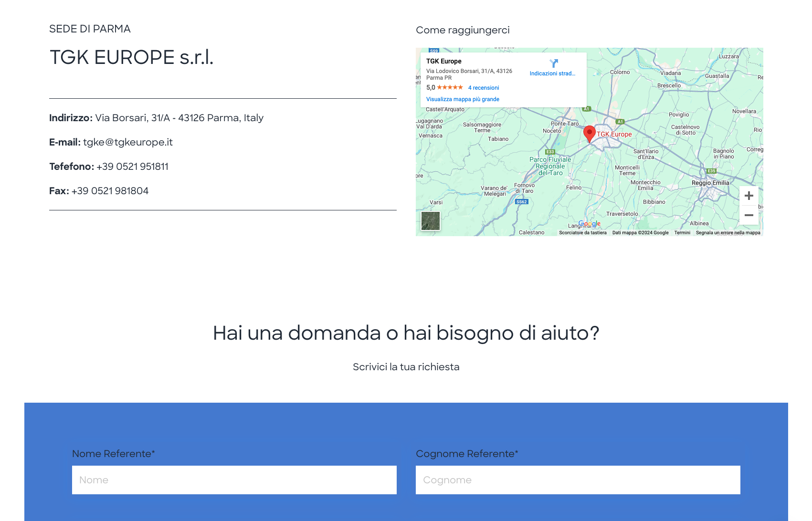Click the E33 road shield on map

tap(550, 152)
